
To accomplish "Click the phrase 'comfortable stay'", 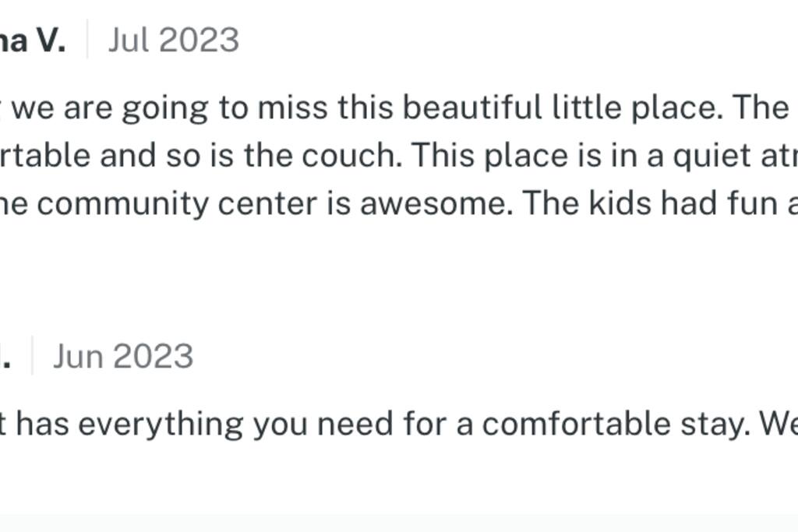I will (x=616, y=424).
